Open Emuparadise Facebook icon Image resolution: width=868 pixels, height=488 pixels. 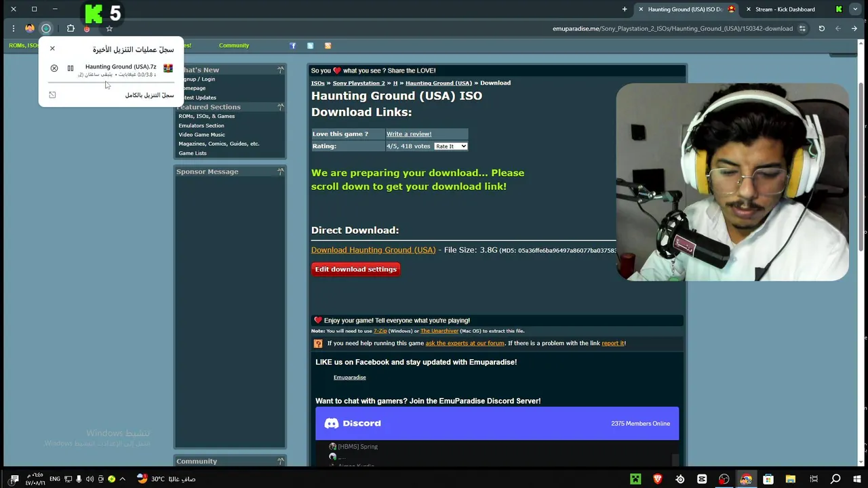point(293,45)
